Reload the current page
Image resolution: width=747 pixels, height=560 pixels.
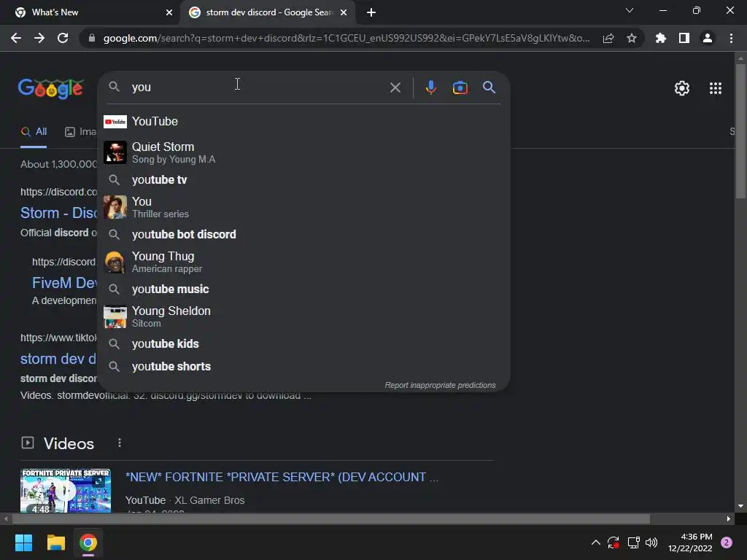pos(63,38)
